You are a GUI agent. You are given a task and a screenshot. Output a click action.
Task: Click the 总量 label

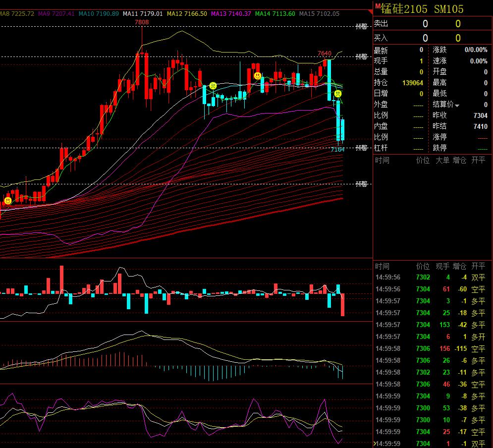tap(381, 72)
